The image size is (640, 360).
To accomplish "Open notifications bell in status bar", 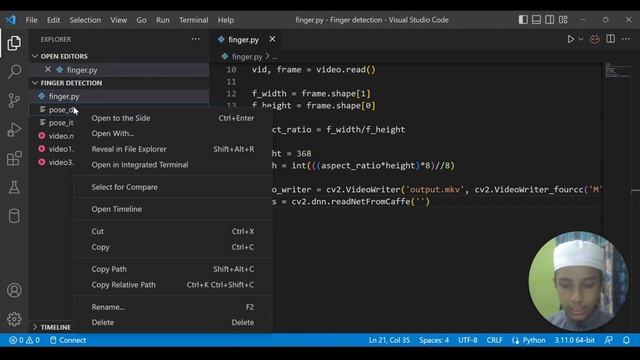I will (x=626, y=340).
